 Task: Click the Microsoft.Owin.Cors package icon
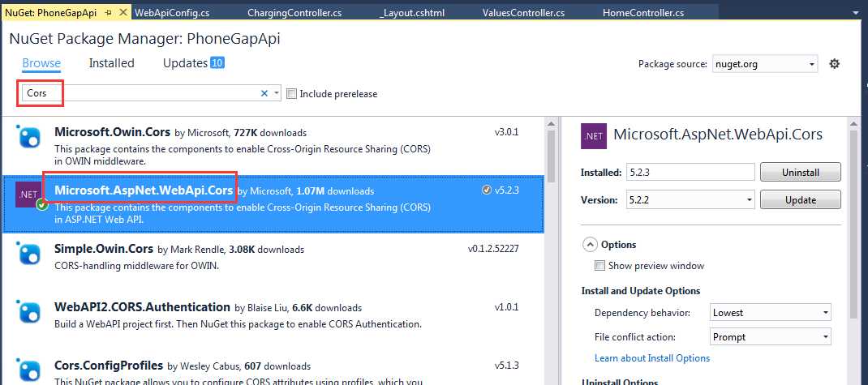click(30, 138)
